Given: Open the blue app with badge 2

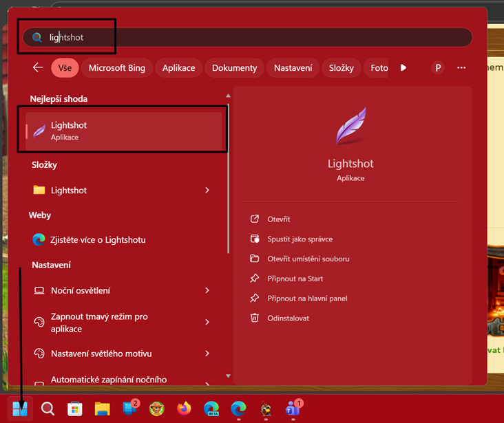Looking at the screenshot, I should (x=130, y=409).
